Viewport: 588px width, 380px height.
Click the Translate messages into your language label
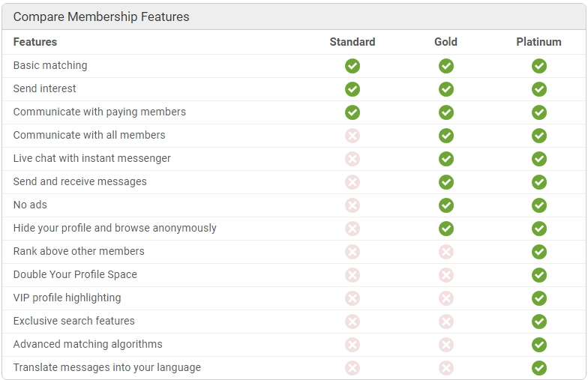click(x=106, y=367)
